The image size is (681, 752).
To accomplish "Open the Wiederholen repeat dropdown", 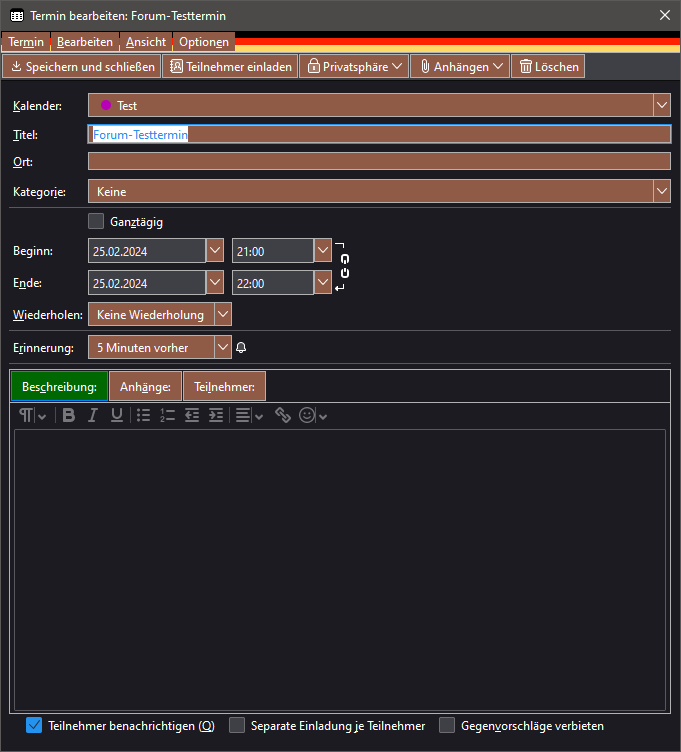I will click(x=223, y=315).
